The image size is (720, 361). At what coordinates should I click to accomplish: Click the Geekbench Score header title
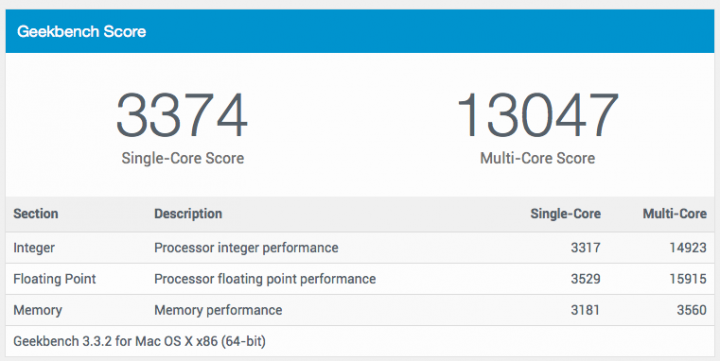tap(82, 32)
